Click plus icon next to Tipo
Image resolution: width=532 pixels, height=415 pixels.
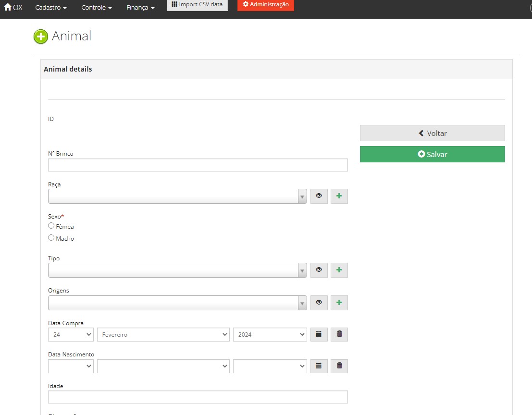pos(339,270)
